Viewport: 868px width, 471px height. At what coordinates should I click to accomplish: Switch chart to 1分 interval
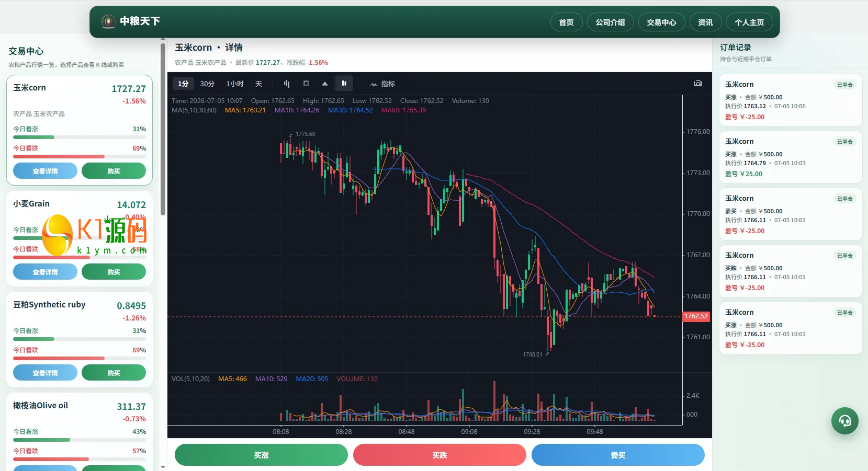(x=183, y=84)
